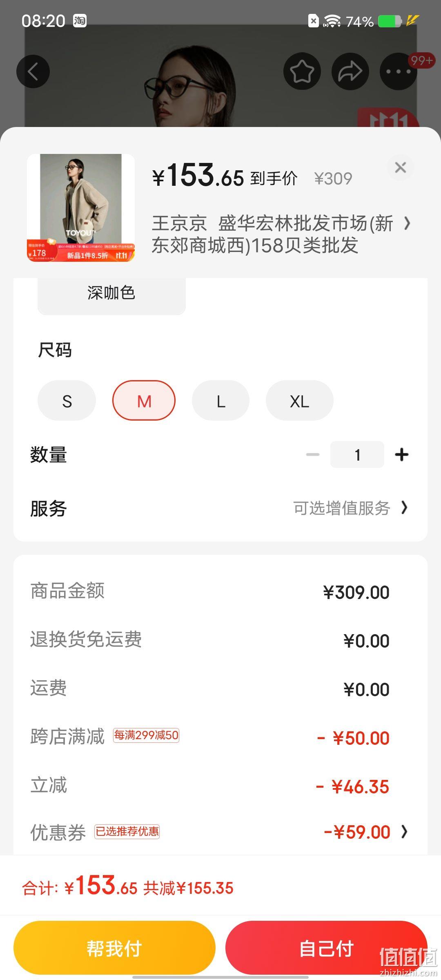Tap the 帮我付 button
The height and width of the screenshot is (980, 441).
pos(114,948)
